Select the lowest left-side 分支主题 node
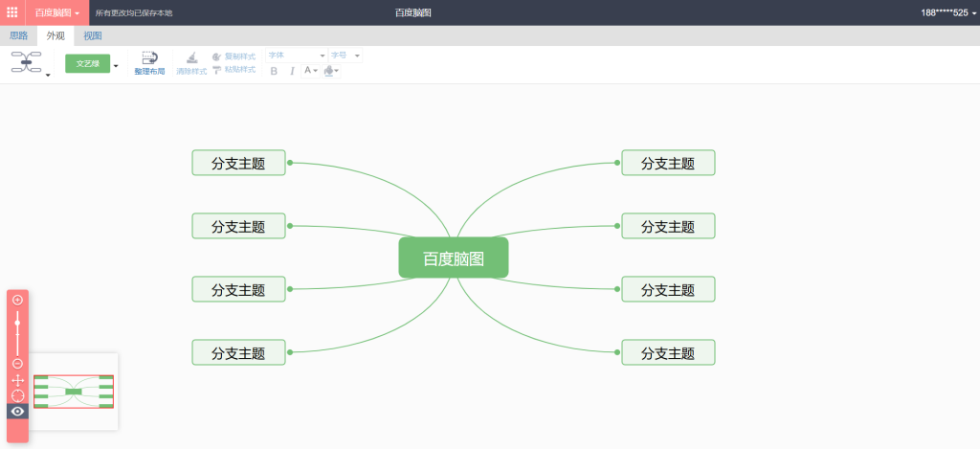 238,352
